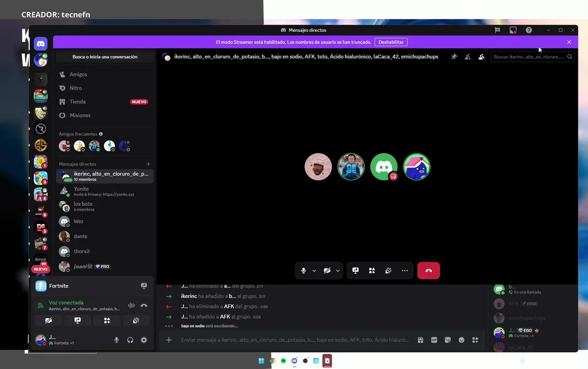Viewport: 588px width, 369px height.
Task: Open pinned messages in group chat header
Action: (454, 56)
